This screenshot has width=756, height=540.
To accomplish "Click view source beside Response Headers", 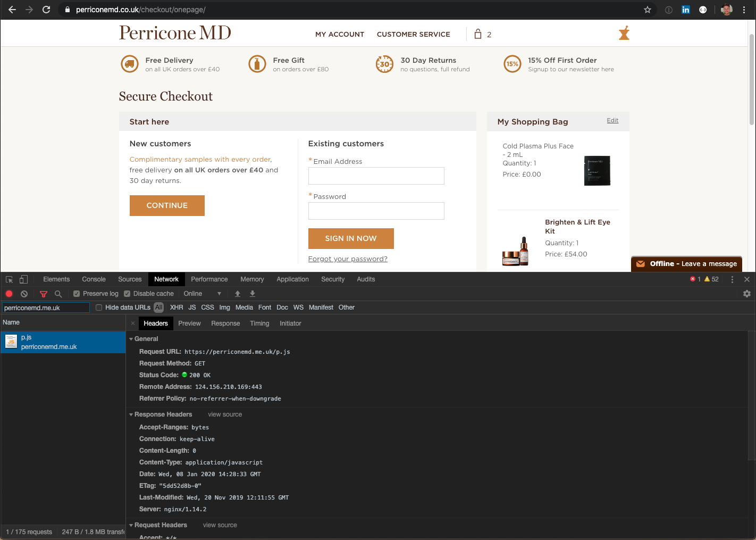I will tap(225, 414).
